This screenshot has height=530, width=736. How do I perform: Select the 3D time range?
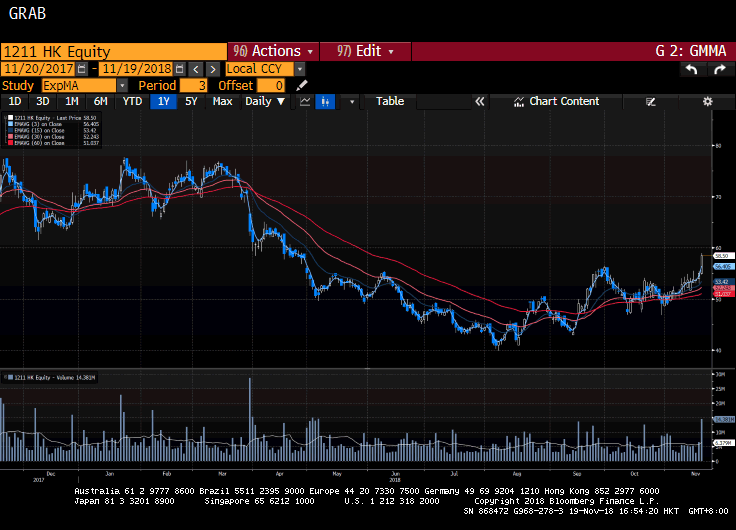(x=42, y=101)
